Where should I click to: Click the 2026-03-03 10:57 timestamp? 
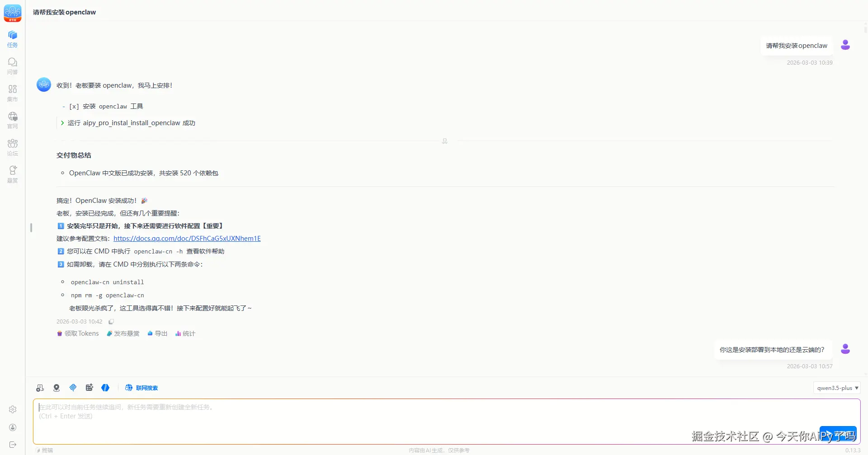[x=810, y=366]
